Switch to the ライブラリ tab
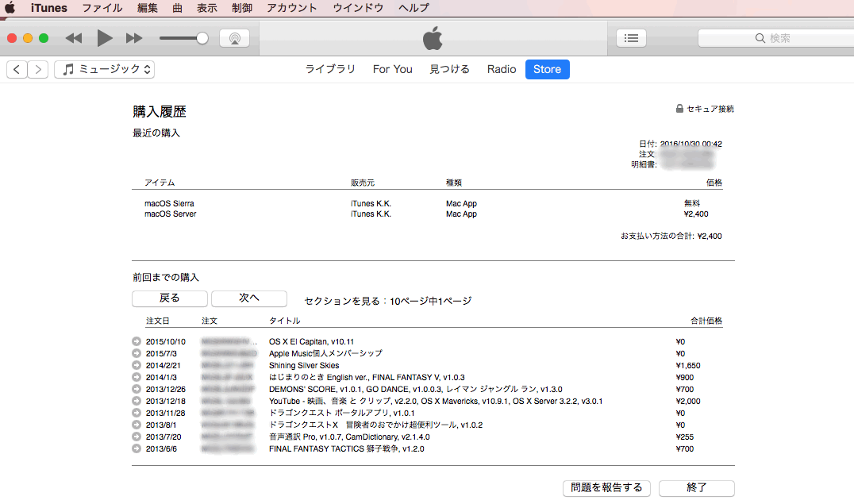Viewport: 854px width, 504px height. pos(330,69)
